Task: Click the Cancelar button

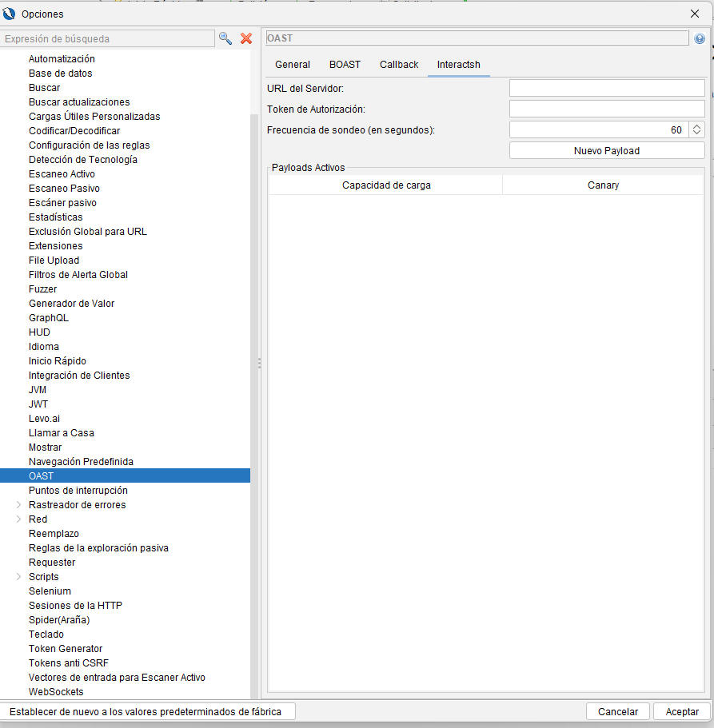Action: tap(618, 711)
